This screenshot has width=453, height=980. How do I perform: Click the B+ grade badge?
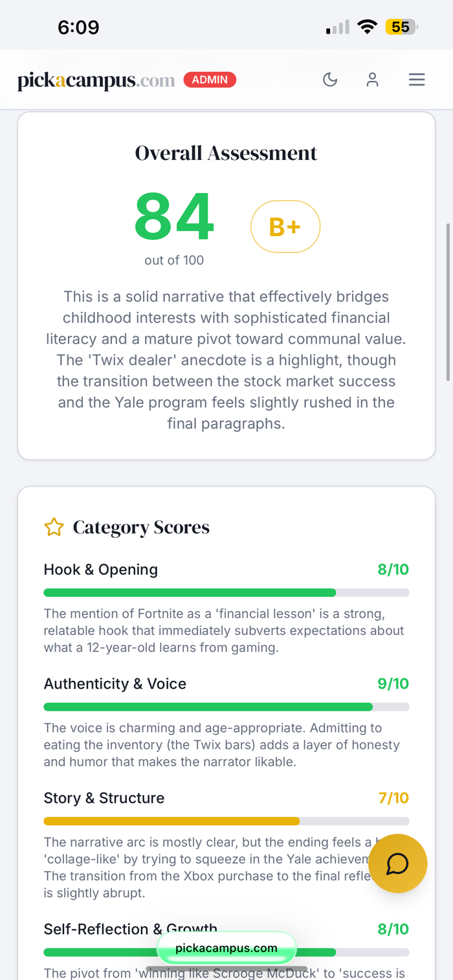pos(285,227)
